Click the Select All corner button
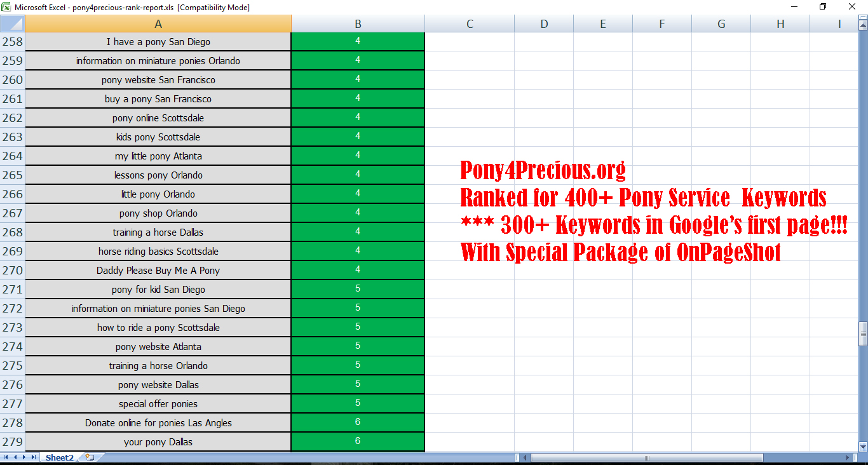Viewport: 868px width, 465px height. (x=12, y=24)
